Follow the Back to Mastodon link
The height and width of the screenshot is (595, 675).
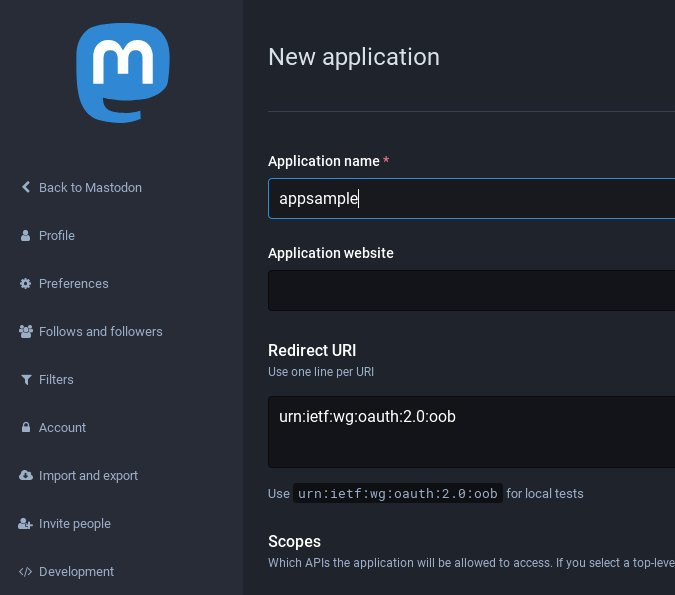pos(90,188)
